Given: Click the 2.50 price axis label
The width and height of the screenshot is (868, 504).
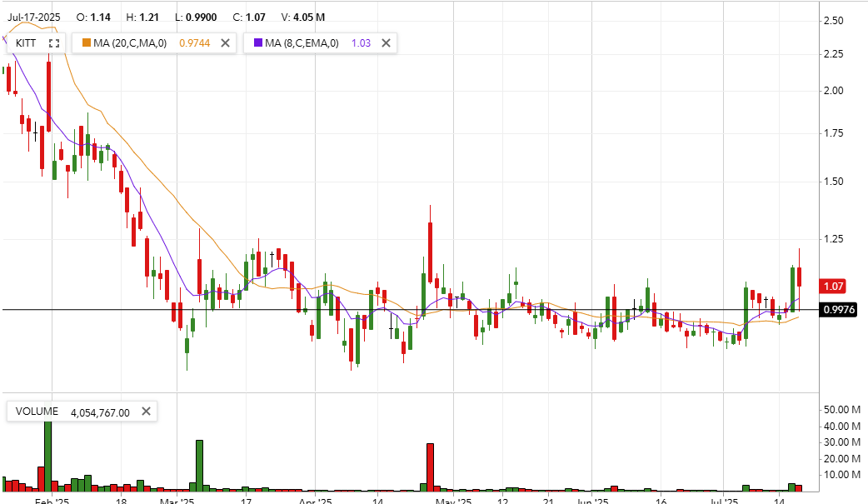Looking at the screenshot, I should 834,21.
